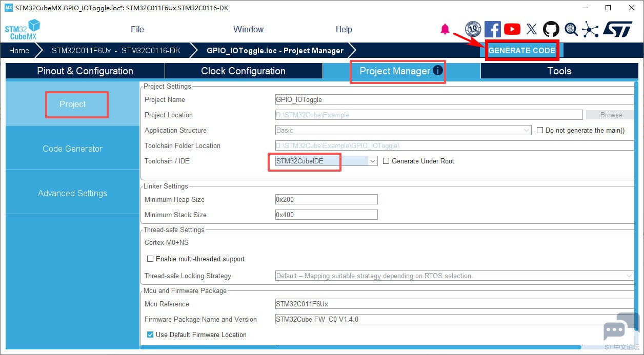
Task: Click GPIO_IOToggle.ioc - Project Manager breadcrumb
Action: pos(275,50)
